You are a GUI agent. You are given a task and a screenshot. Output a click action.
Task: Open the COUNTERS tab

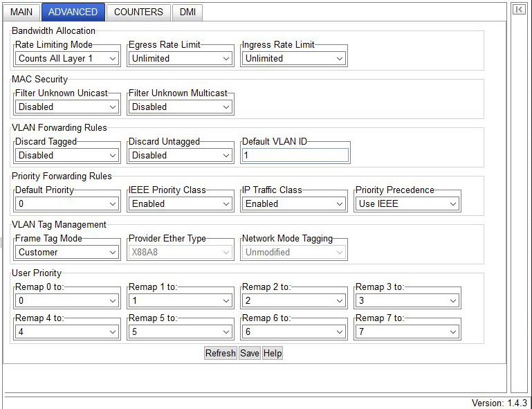[138, 12]
